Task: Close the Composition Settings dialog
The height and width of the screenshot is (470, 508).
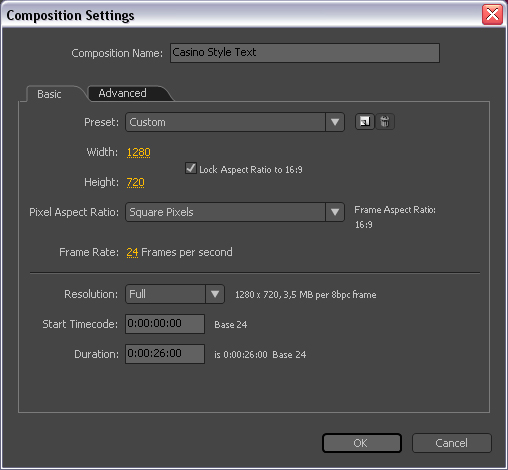Action: click(492, 15)
